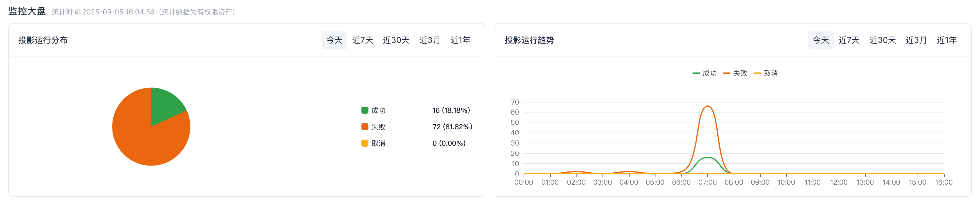980x205 pixels.
Task: Hide 失败 series in trend chart legend
Action: [735, 73]
